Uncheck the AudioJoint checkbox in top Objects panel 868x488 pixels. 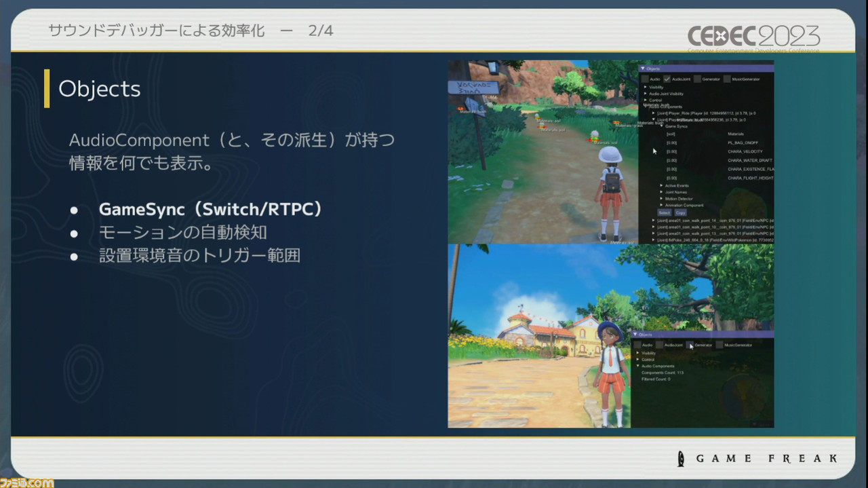(x=667, y=79)
